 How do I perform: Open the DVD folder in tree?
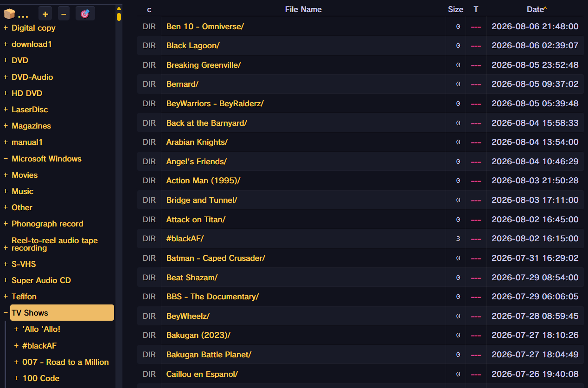[20, 60]
